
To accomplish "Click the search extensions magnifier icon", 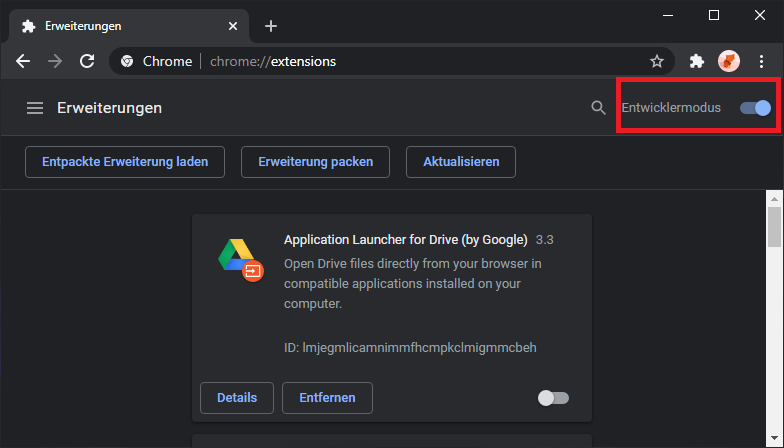I will click(598, 108).
